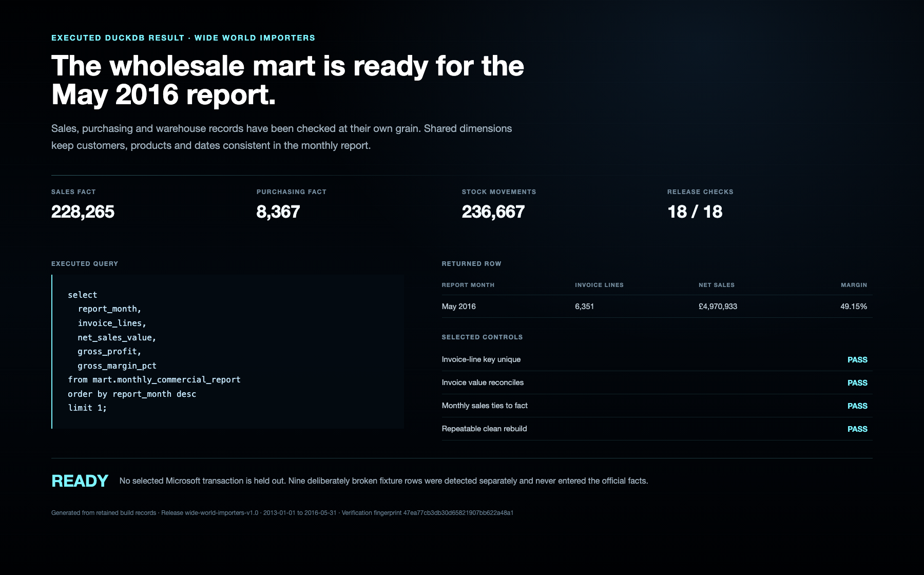Click PASS beside 'Monthly sales ties to fact'
Screen dimensions: 924x575
[x=857, y=406]
